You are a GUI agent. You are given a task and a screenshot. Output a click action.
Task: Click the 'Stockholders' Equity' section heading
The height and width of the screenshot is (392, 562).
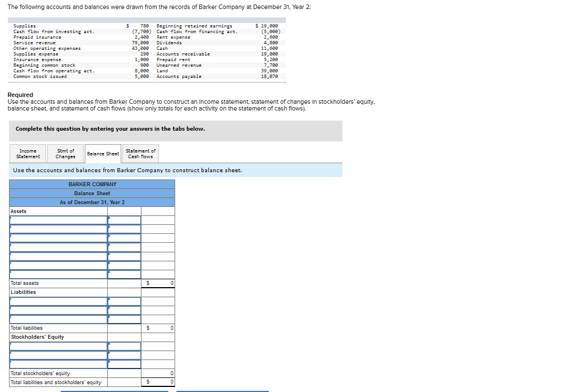(x=37, y=337)
